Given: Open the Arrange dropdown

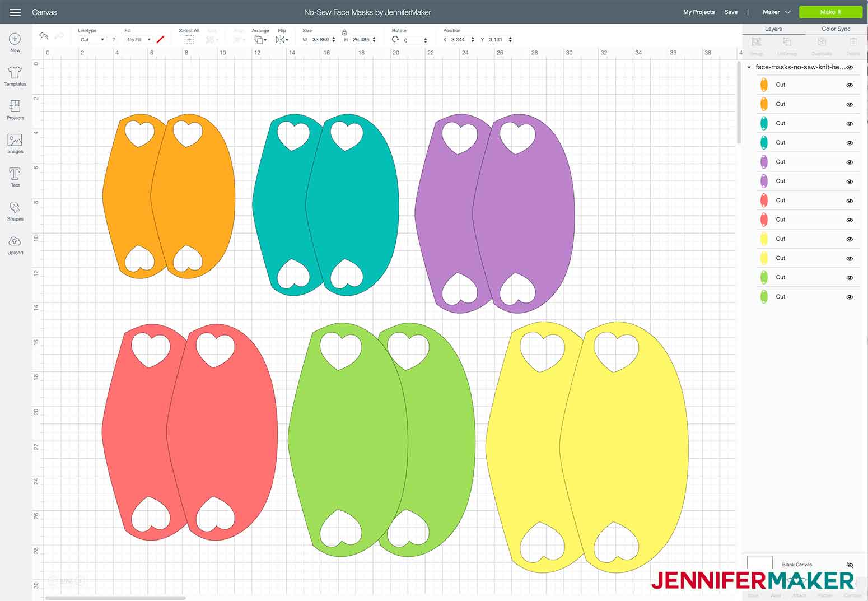Looking at the screenshot, I should tap(260, 40).
